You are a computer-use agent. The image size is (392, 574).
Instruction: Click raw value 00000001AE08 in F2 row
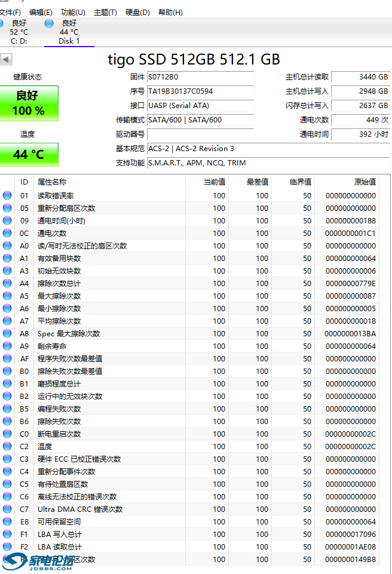(x=350, y=547)
